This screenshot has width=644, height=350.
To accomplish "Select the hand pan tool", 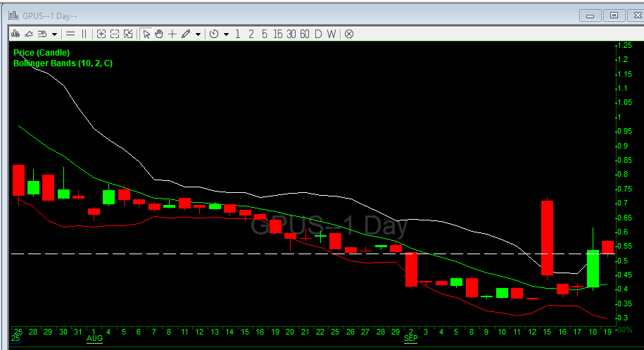I will [159, 33].
